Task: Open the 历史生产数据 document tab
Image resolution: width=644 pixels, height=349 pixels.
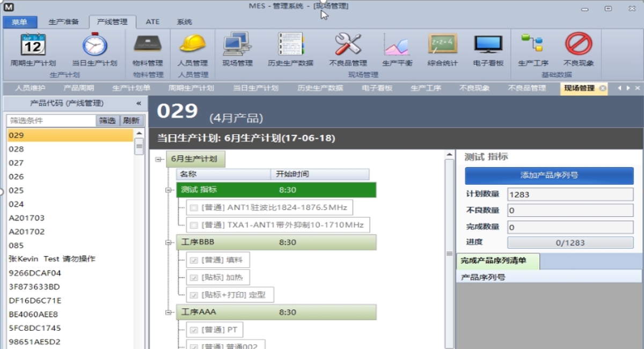Action: (x=320, y=88)
